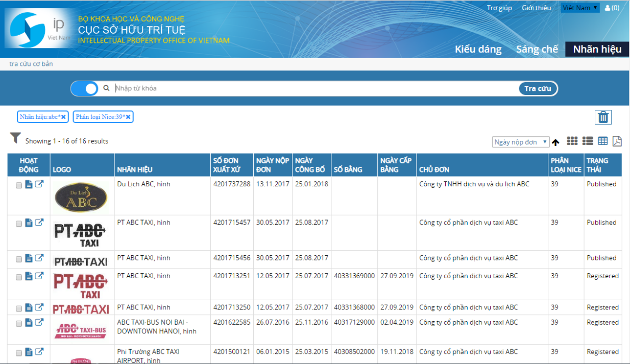
Task: Reverse sort order with the up arrow
Action: (x=555, y=142)
